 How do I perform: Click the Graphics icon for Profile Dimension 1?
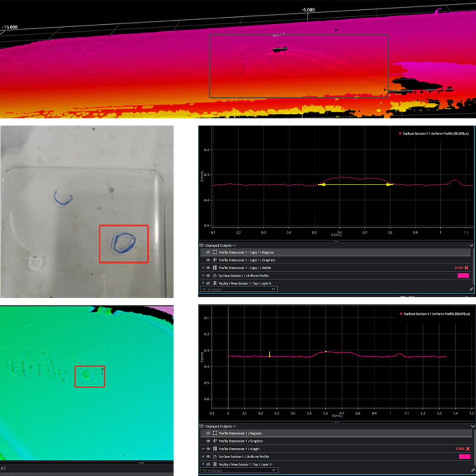click(x=215, y=441)
